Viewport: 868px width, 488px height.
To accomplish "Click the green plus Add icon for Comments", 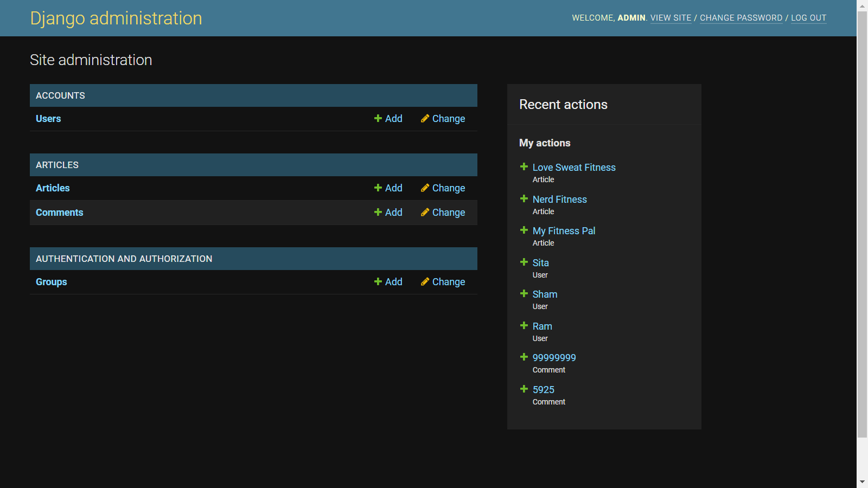I will coord(378,212).
